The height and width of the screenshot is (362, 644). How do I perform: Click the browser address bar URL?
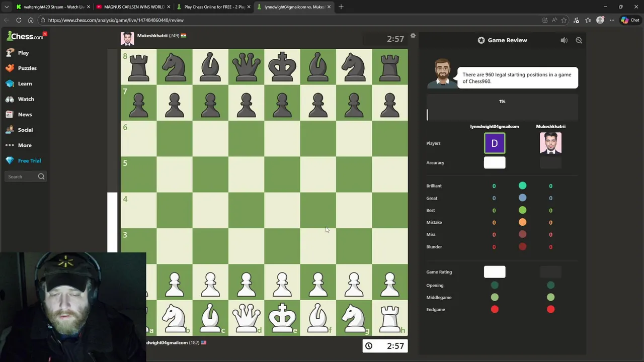point(116,20)
